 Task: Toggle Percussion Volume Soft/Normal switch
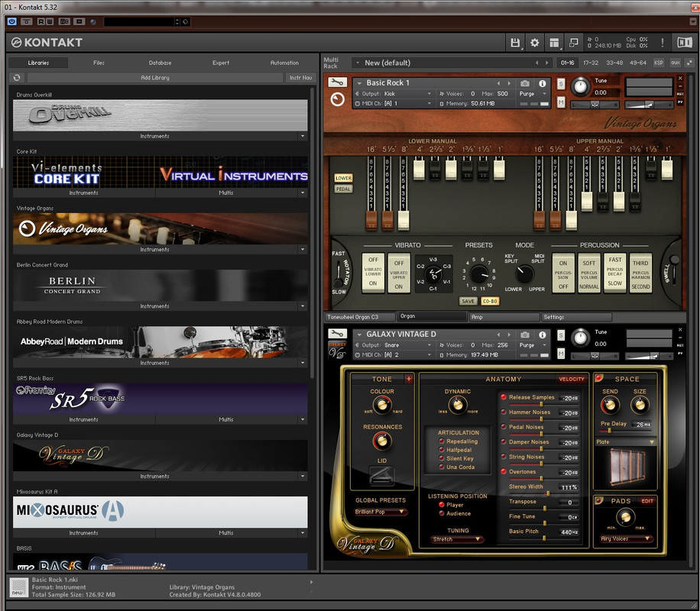point(589,273)
